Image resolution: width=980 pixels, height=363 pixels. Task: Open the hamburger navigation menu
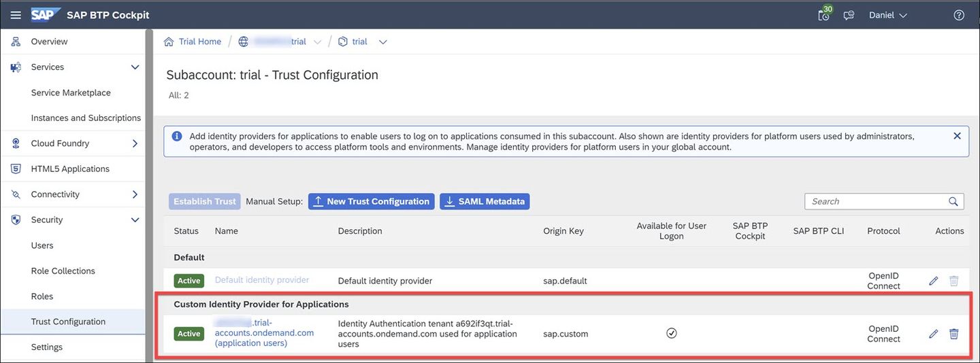[15, 15]
